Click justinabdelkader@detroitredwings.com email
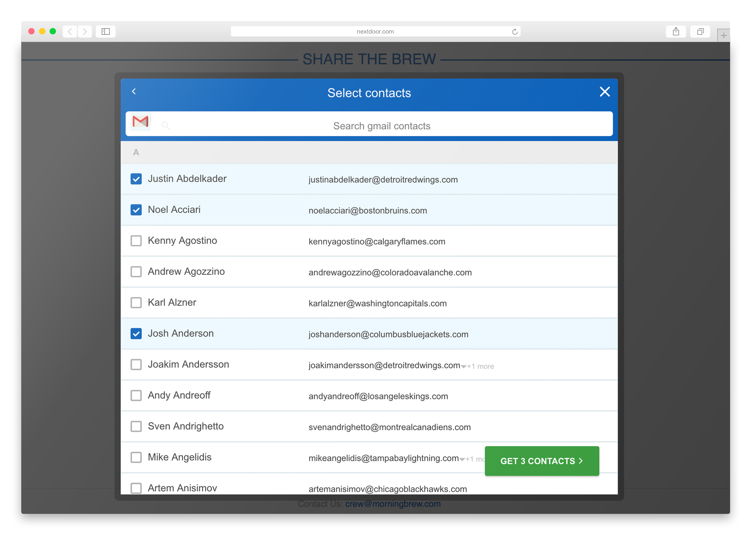756x547 pixels. click(x=383, y=180)
